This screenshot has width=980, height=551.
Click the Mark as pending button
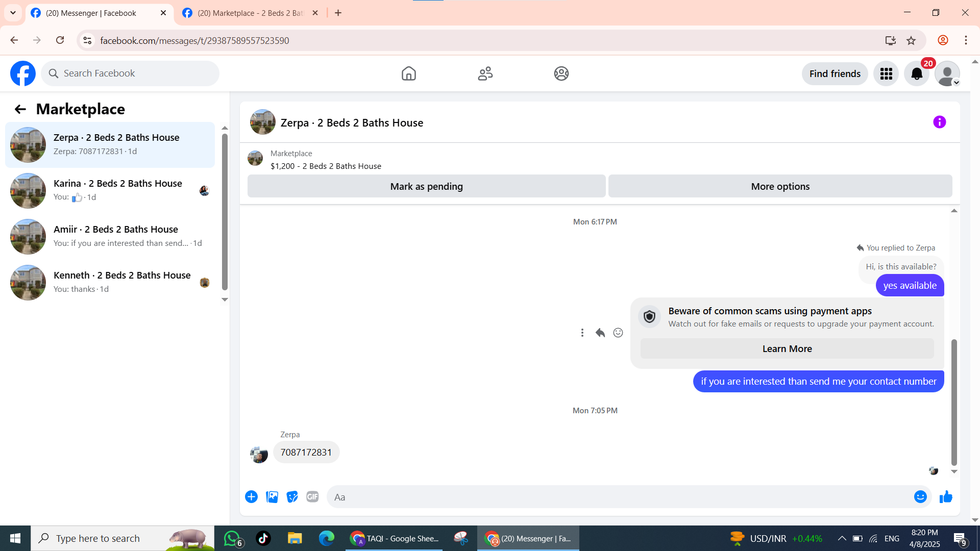pos(426,186)
